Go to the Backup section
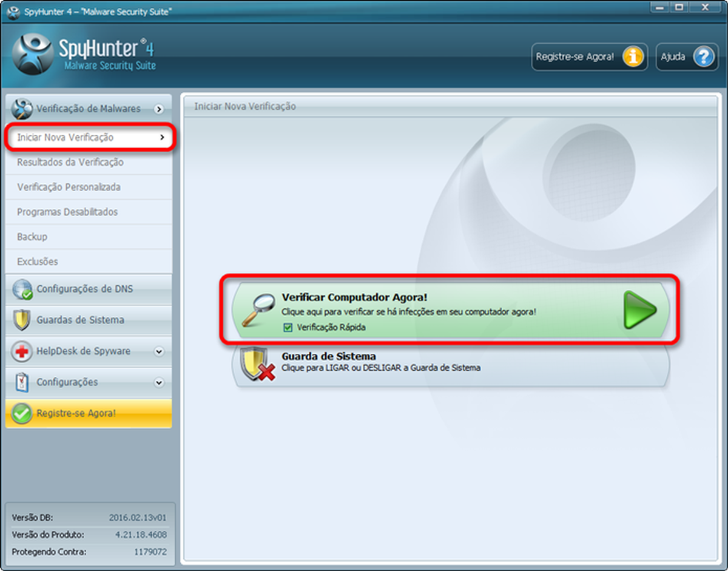The width and height of the screenshot is (728, 571). click(32, 237)
